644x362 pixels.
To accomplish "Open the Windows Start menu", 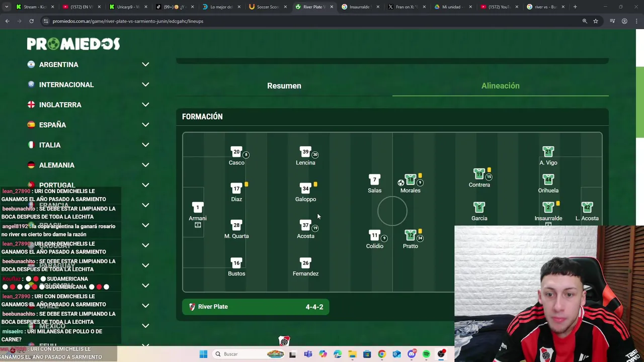I will point(203,354).
